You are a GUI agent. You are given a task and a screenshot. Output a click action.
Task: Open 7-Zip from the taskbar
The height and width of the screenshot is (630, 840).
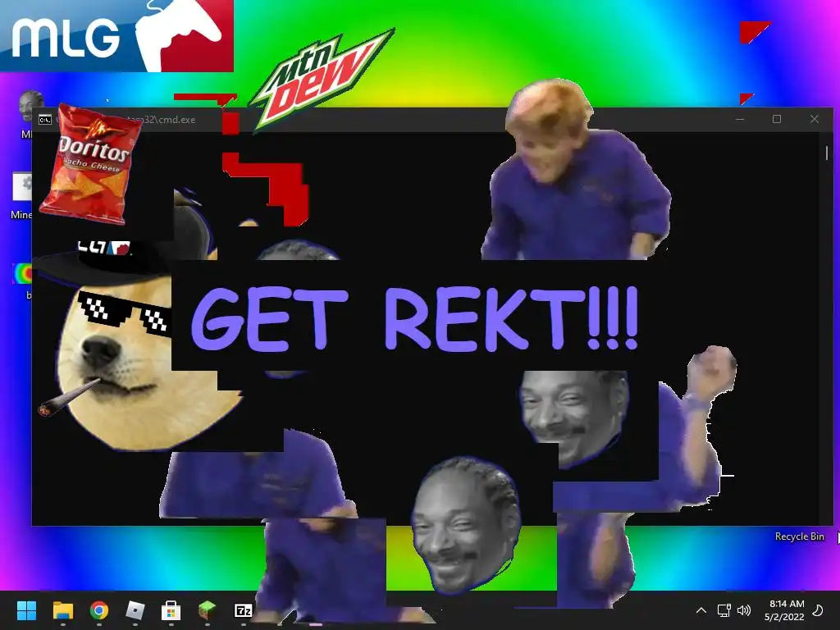coord(243,610)
